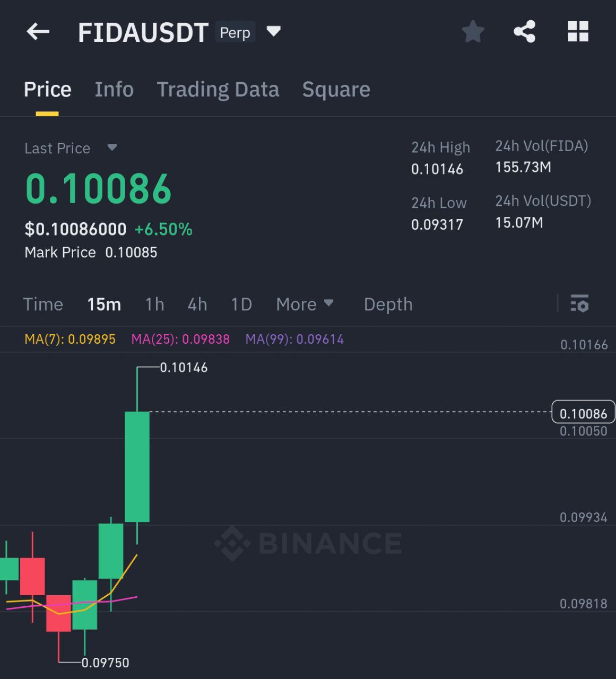Select the 15m interval

(104, 304)
